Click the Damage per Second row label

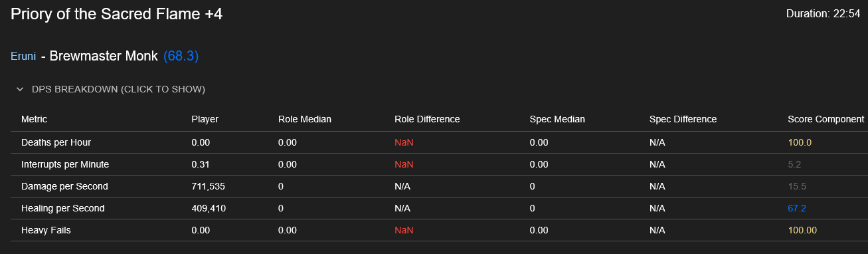click(64, 186)
